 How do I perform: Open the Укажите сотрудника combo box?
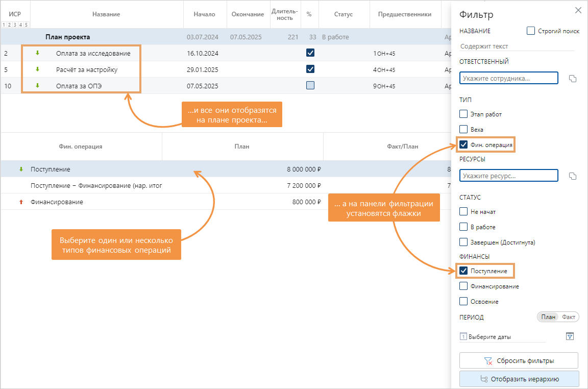[509, 79]
